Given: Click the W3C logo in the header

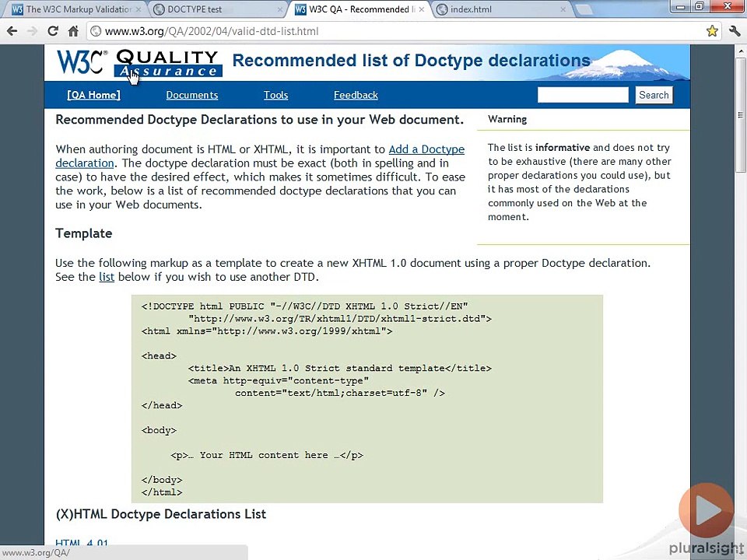Looking at the screenshot, I should (82, 62).
